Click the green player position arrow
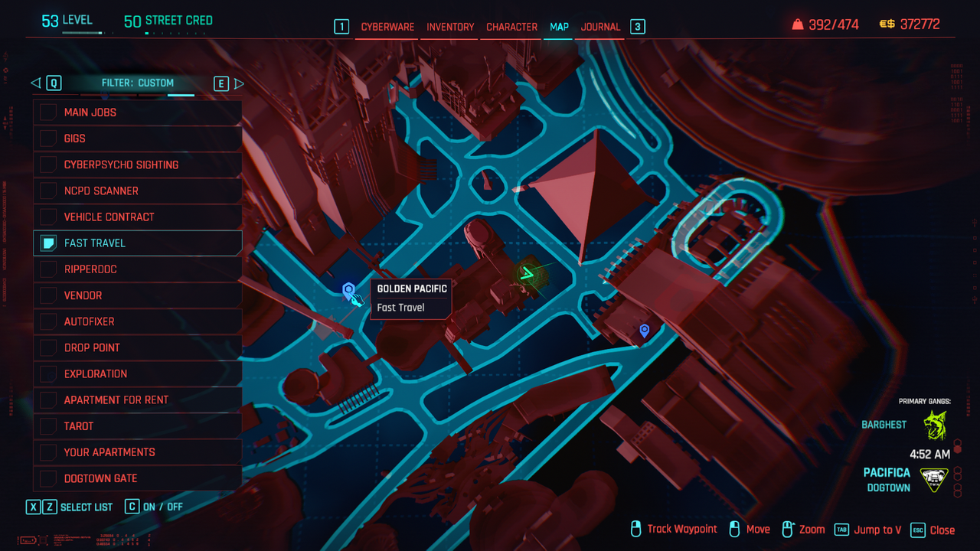Image resolution: width=980 pixels, height=551 pixels. (x=527, y=274)
